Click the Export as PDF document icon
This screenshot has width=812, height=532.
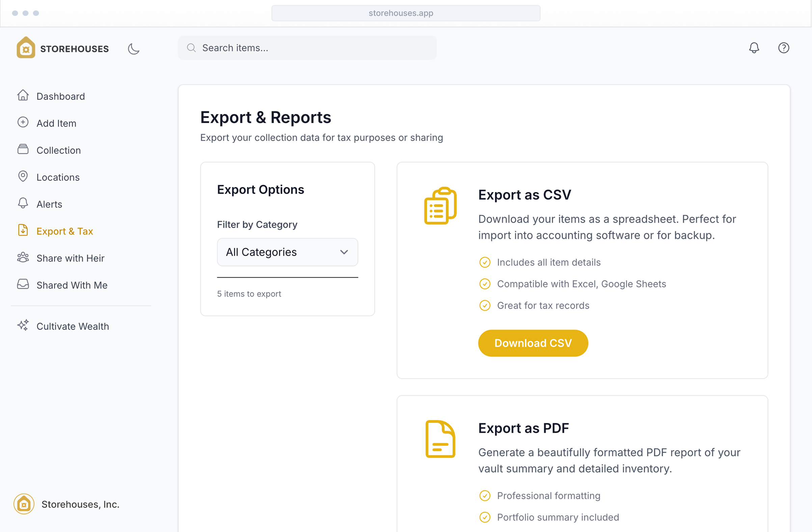click(x=440, y=439)
